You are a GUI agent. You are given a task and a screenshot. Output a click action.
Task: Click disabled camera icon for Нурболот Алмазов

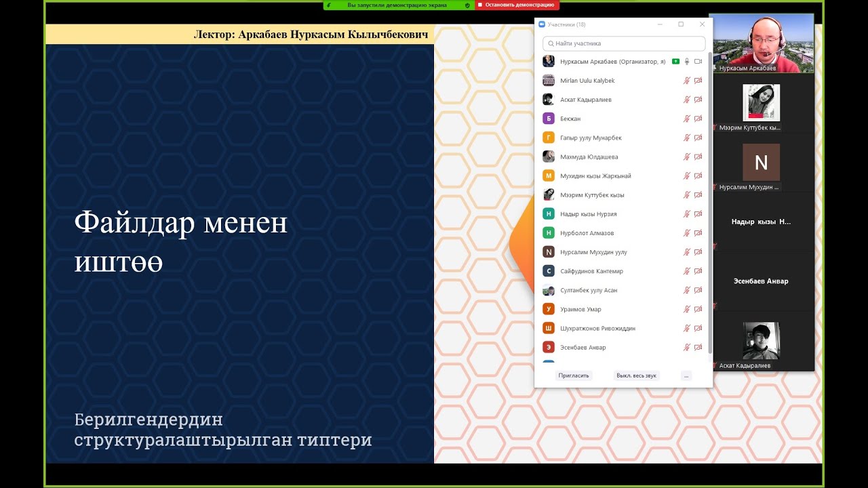click(698, 232)
